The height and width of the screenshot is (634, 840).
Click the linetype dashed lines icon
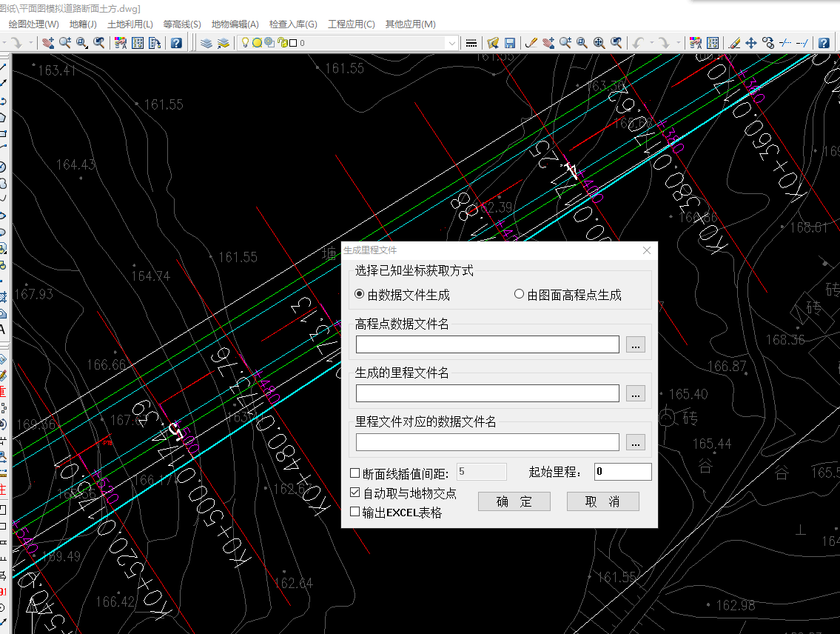pos(471,43)
